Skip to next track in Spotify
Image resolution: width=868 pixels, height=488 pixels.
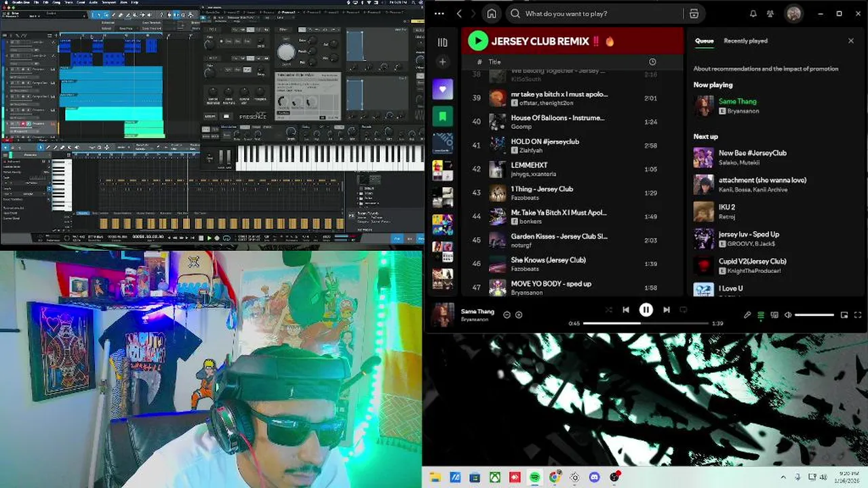pyautogui.click(x=667, y=310)
